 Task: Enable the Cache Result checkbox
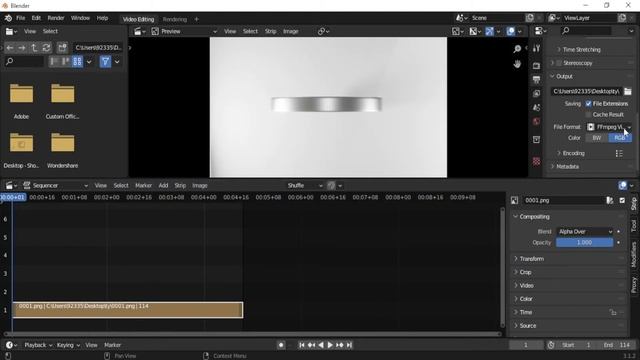[x=589, y=115]
